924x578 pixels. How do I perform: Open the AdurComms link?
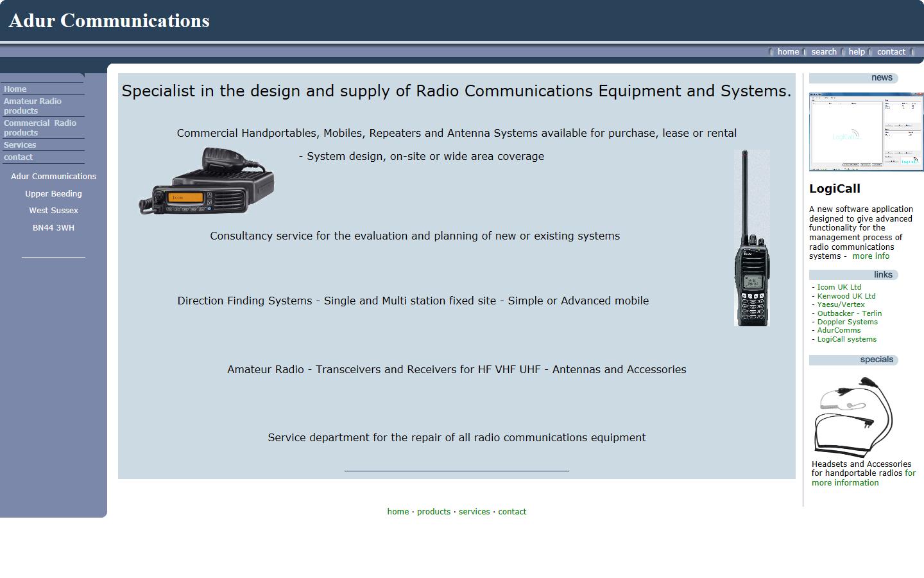pos(838,330)
